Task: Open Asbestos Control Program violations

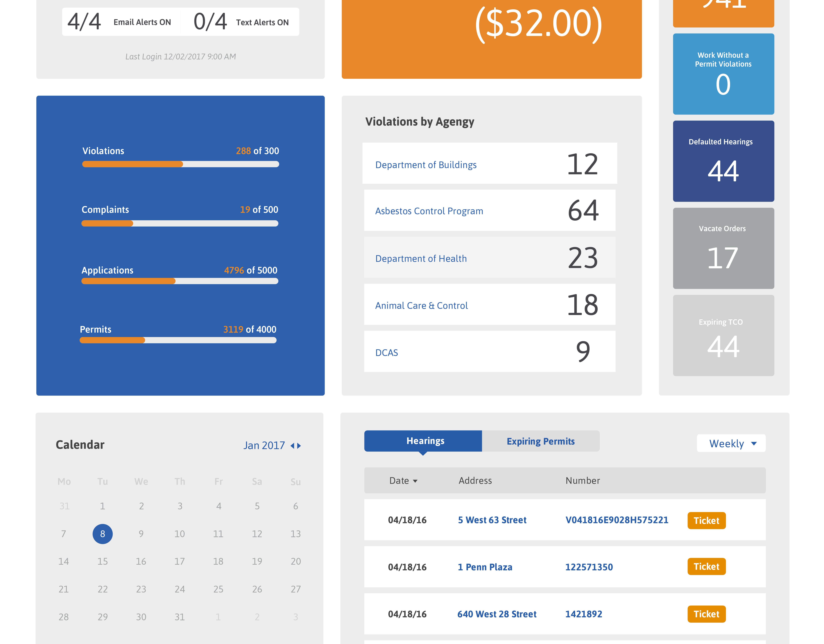Action: coord(490,210)
